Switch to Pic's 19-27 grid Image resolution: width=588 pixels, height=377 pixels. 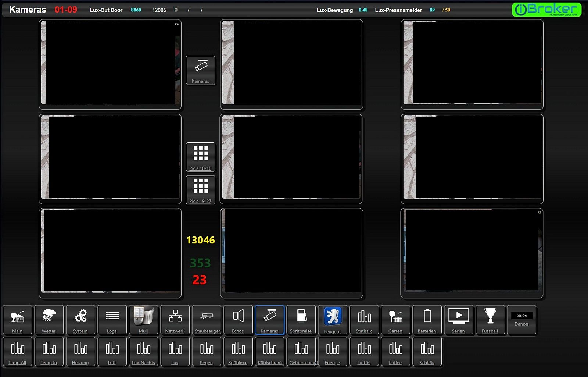[201, 190]
